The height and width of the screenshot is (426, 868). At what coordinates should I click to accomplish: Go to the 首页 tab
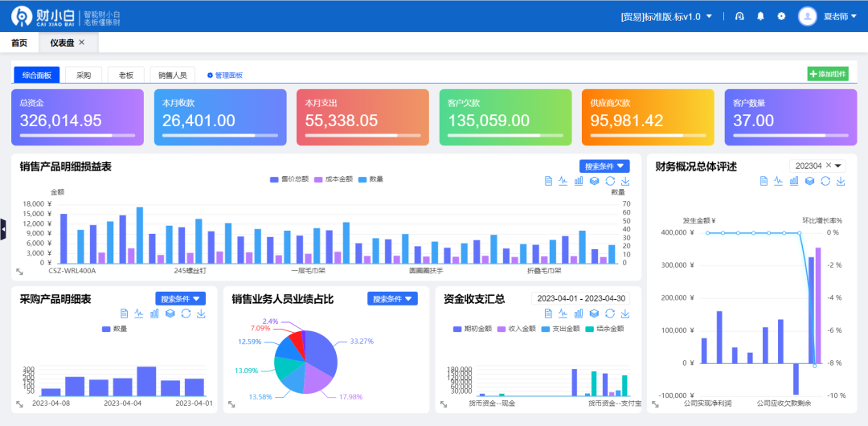point(19,43)
